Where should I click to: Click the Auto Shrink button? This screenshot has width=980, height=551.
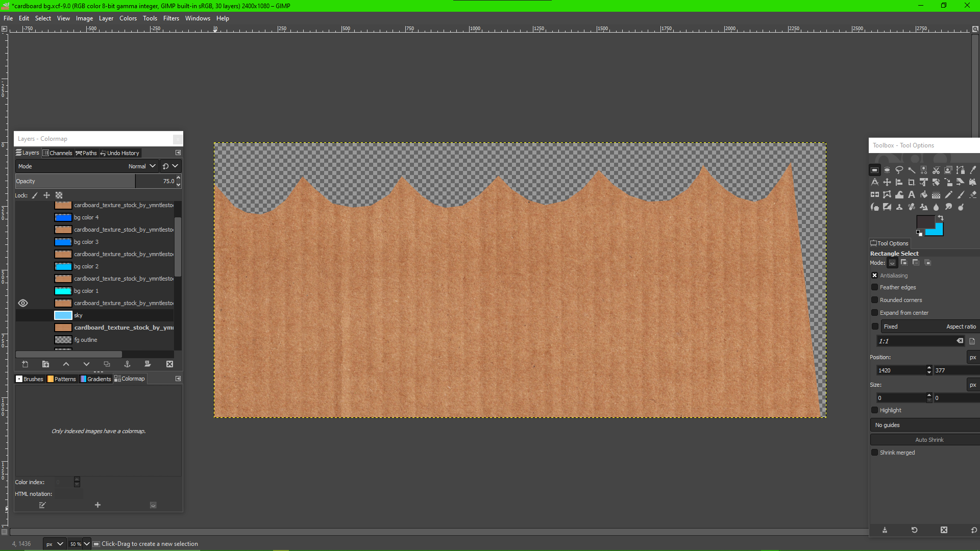tap(929, 440)
